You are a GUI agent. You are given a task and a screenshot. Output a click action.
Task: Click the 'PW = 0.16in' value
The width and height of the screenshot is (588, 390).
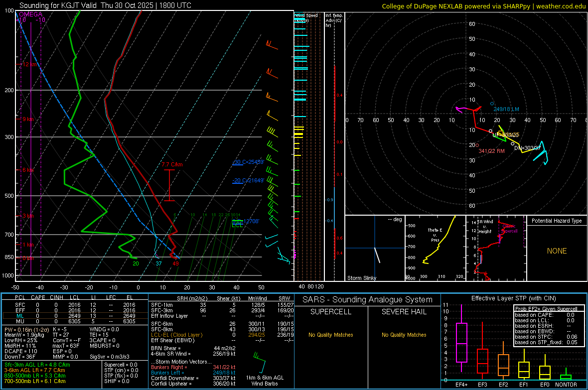tap(25, 329)
